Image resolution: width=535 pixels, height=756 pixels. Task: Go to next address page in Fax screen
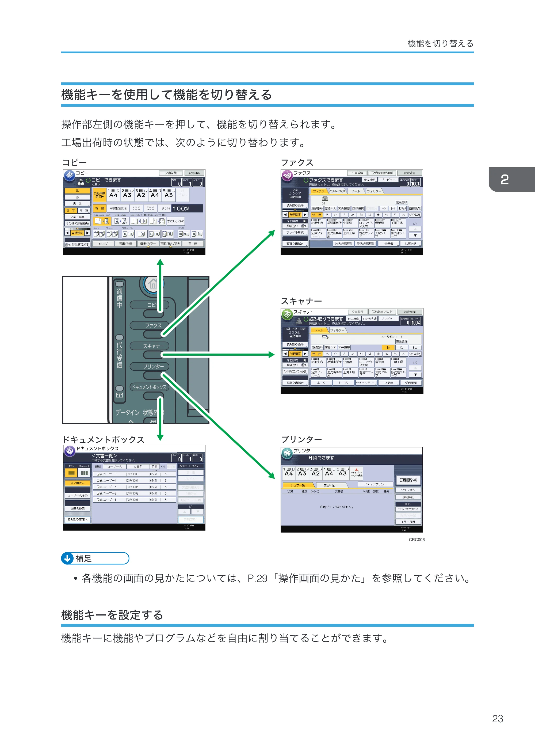415,236
